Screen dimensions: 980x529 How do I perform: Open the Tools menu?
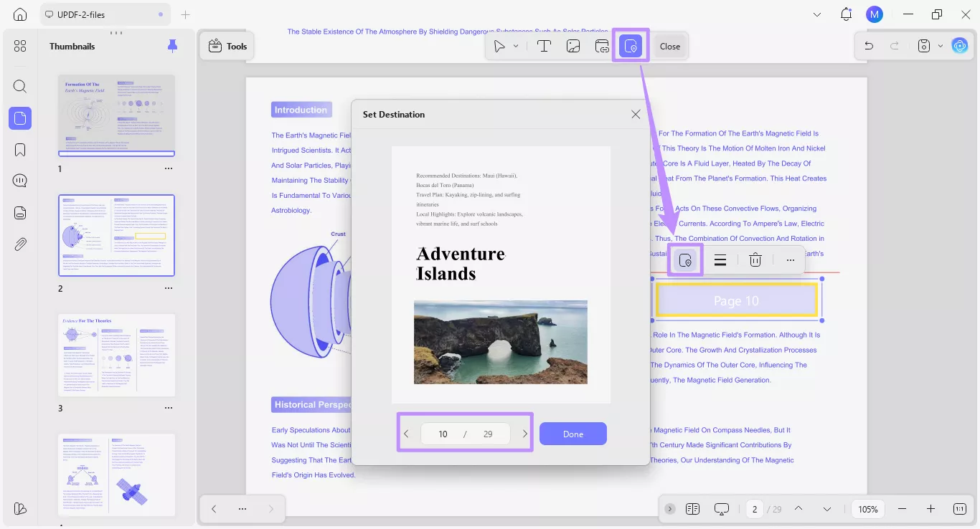coord(227,45)
